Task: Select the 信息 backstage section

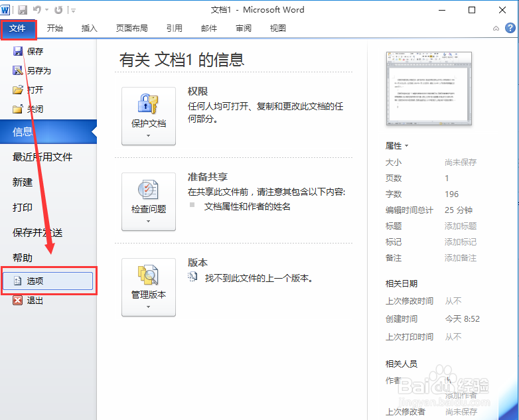Action: pos(48,132)
